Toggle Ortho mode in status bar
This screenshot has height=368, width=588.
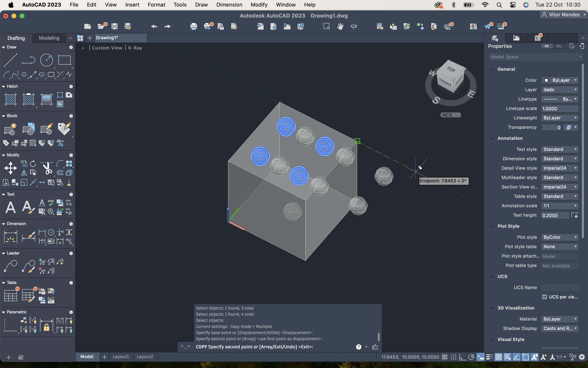coord(462,357)
